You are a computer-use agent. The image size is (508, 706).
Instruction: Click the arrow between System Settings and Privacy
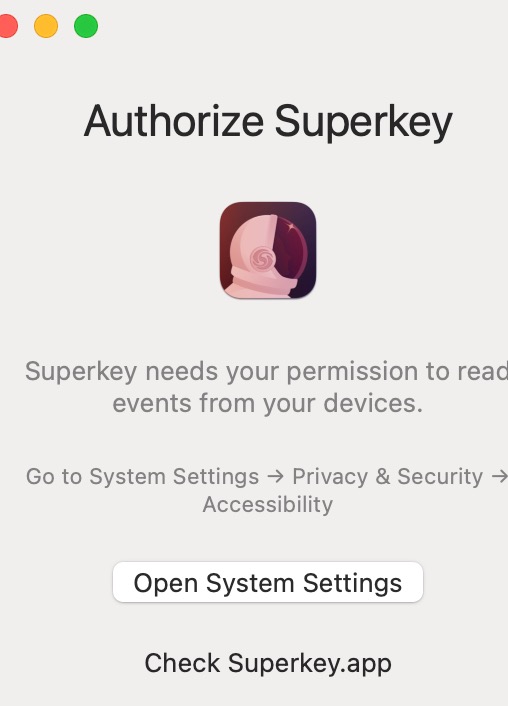(275, 476)
